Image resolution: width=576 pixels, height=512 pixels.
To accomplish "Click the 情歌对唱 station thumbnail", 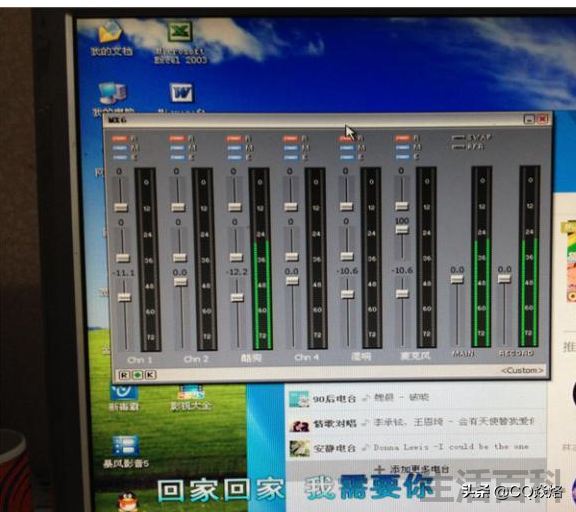I will pyautogui.click(x=299, y=425).
